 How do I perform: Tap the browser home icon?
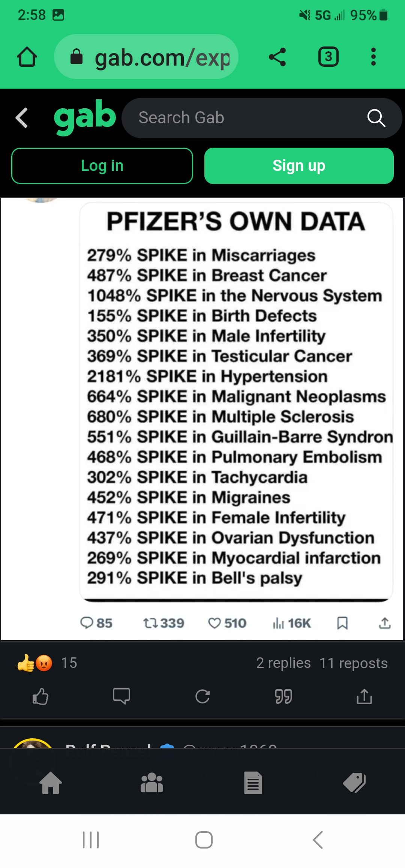point(27,57)
